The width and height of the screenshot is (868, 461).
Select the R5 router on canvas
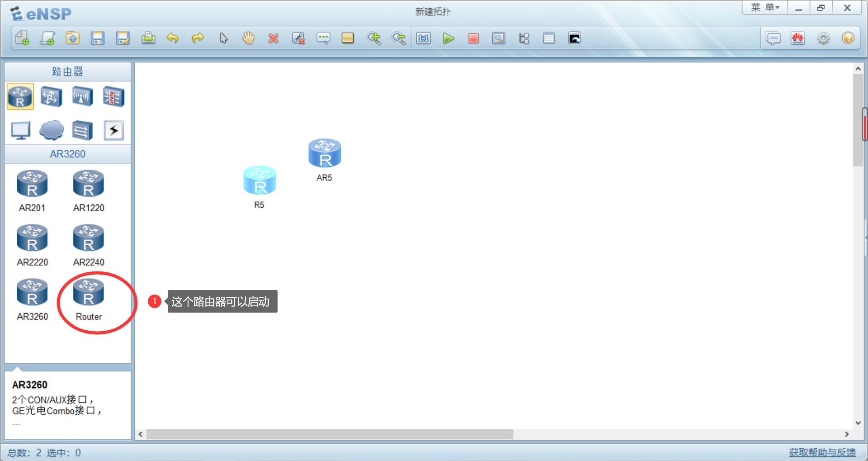click(259, 181)
